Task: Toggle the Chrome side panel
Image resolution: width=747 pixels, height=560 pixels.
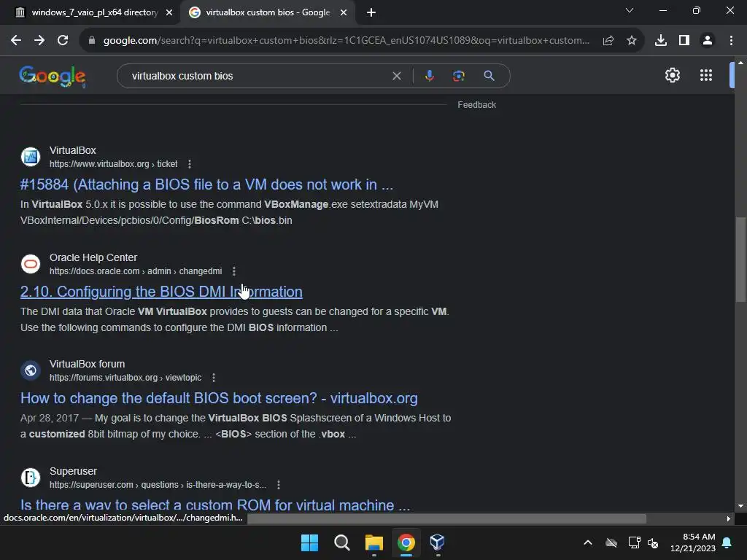Action: [684, 41]
